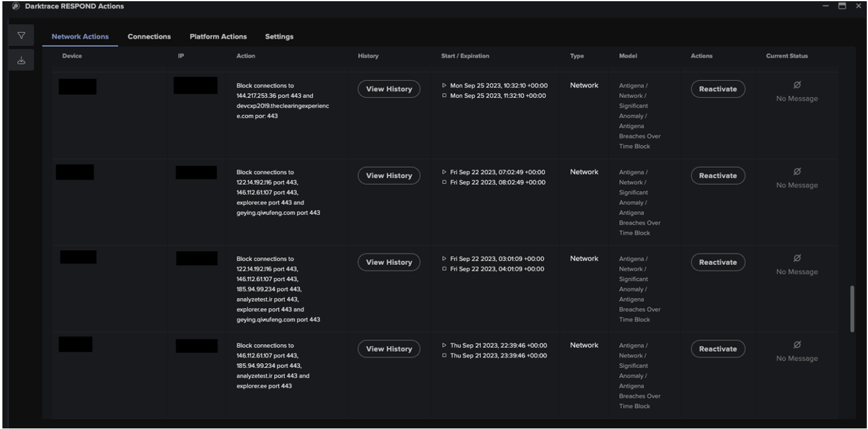Click action text in Thu Sep 21 row

[x=273, y=365]
